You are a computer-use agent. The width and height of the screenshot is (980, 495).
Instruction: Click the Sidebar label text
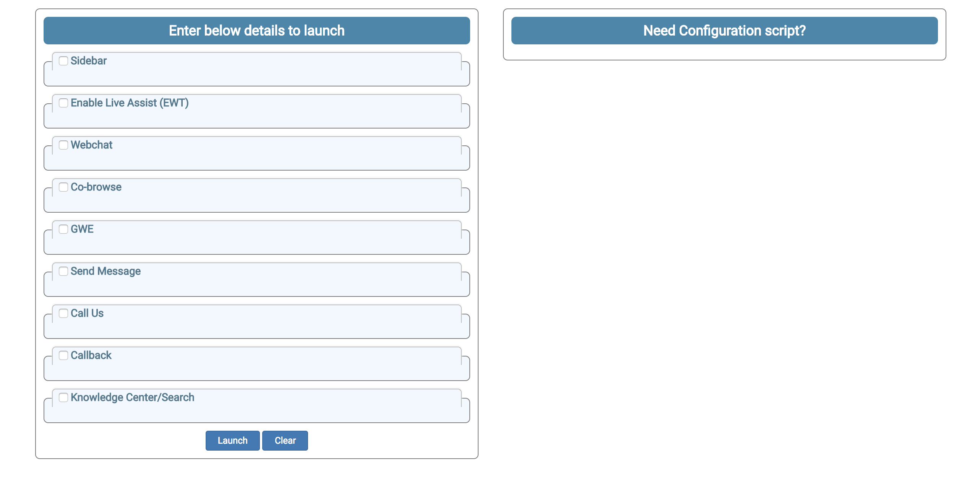click(x=89, y=61)
